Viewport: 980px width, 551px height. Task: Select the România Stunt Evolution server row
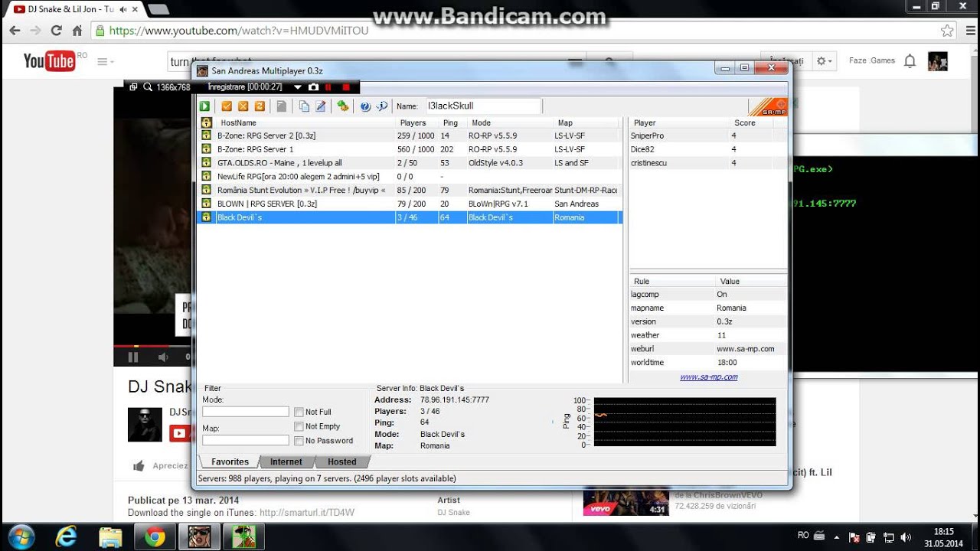click(x=411, y=190)
